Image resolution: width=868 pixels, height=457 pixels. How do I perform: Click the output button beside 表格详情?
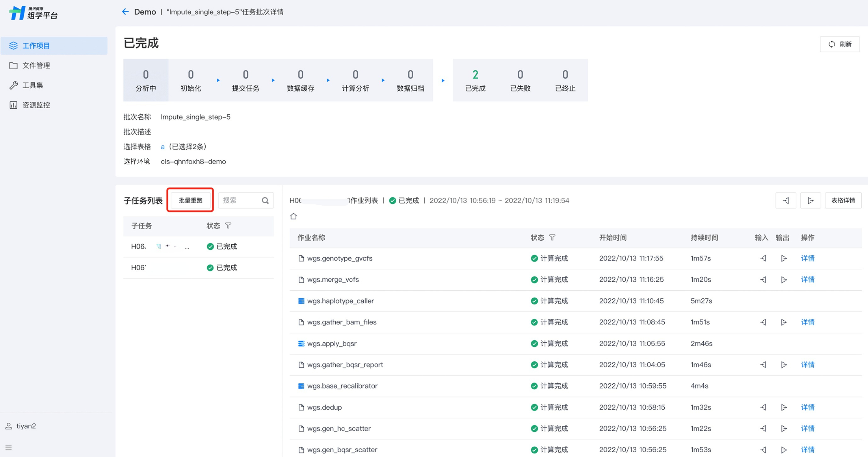coord(810,200)
